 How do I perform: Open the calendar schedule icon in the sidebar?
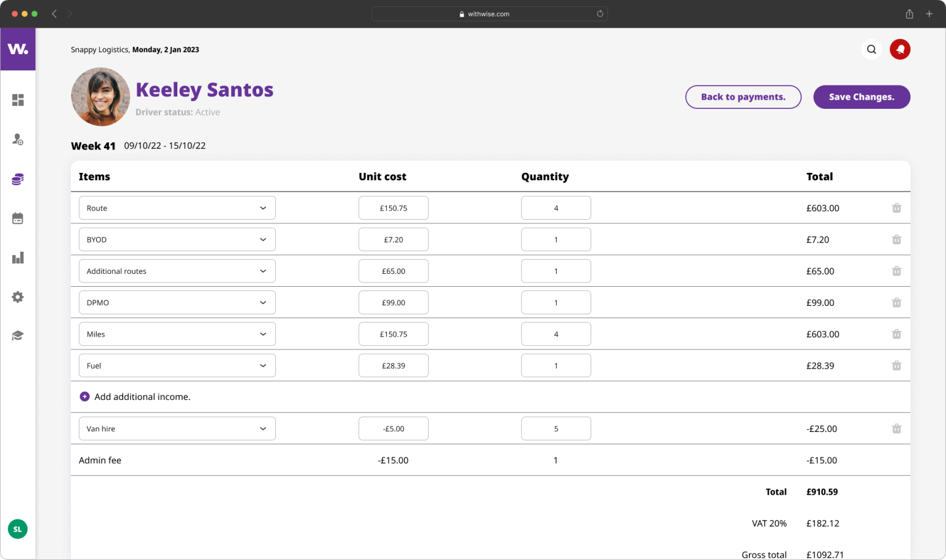18,218
